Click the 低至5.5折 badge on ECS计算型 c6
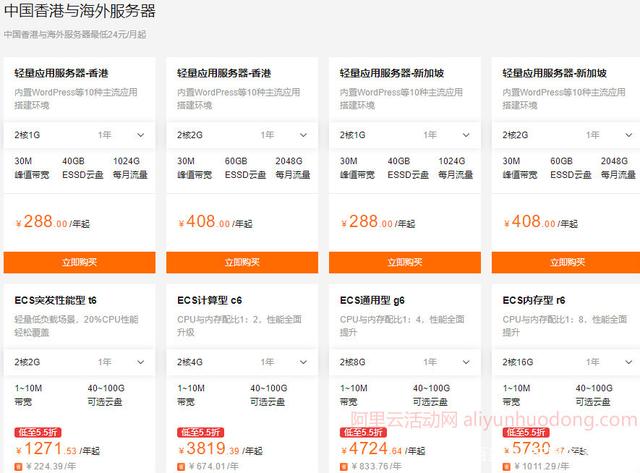The height and width of the screenshot is (473, 640). (200, 432)
